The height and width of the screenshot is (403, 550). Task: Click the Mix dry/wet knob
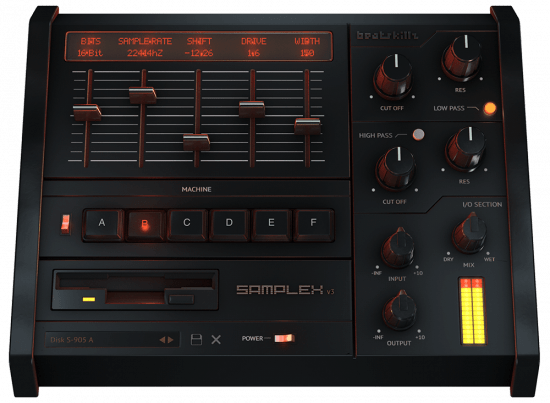pos(469,233)
